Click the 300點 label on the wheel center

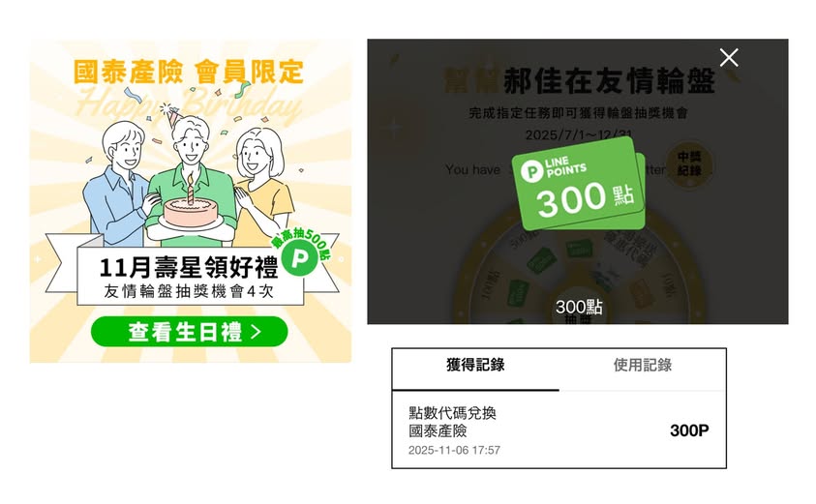(579, 307)
